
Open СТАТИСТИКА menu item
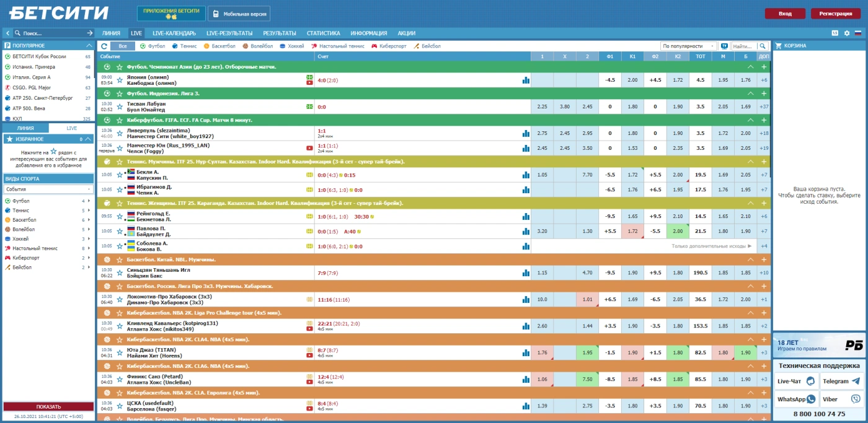click(324, 33)
